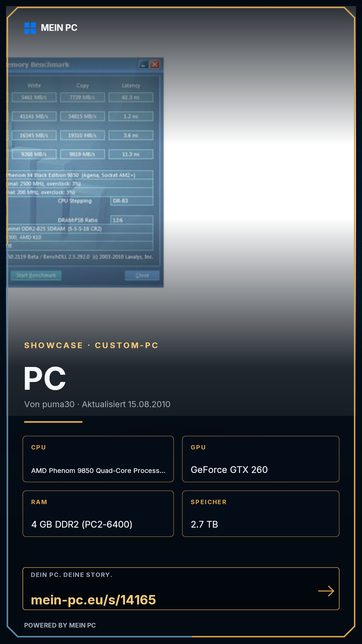362x644 pixels.
Task: Click the 11.3 ns latency value
Action: coord(131,154)
